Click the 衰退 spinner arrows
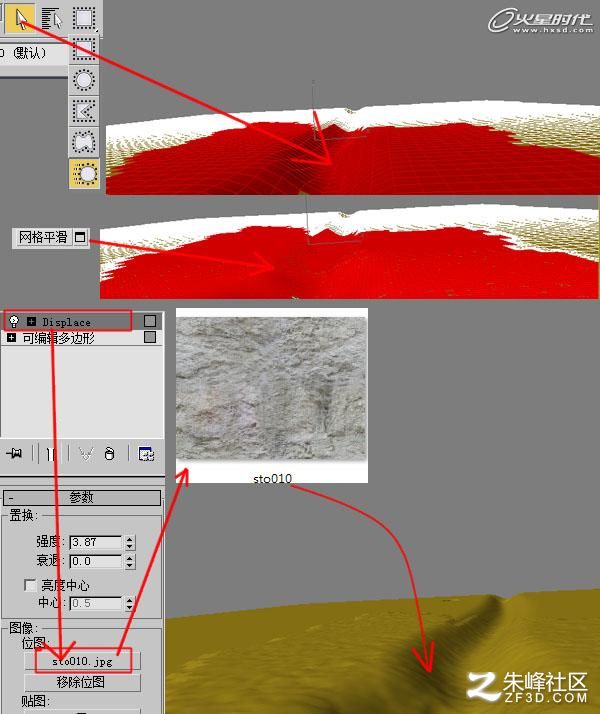This screenshot has height=714, width=600. click(130, 561)
